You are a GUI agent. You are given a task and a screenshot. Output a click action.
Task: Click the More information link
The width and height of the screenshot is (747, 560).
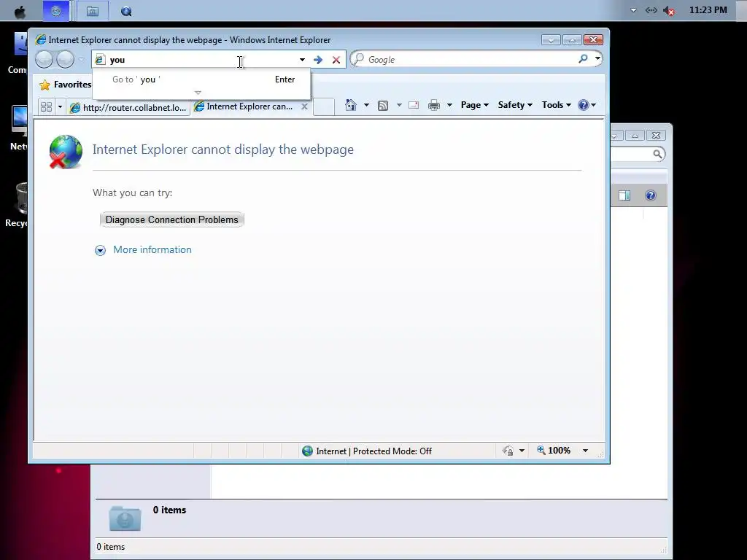pos(152,249)
